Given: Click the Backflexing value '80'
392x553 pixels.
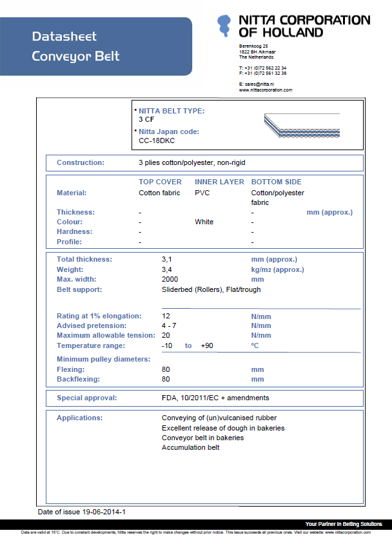Looking at the screenshot, I should pyautogui.click(x=166, y=379).
